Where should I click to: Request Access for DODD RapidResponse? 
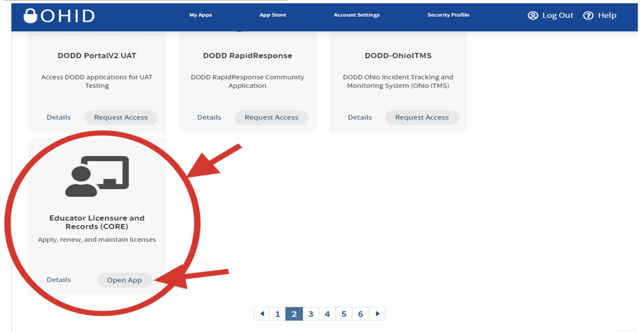point(272,117)
